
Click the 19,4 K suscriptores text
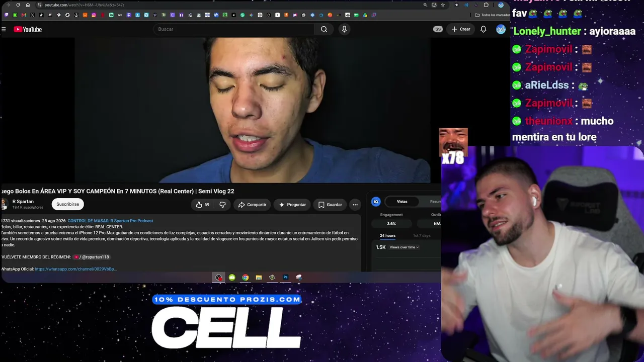pyautogui.click(x=28, y=207)
